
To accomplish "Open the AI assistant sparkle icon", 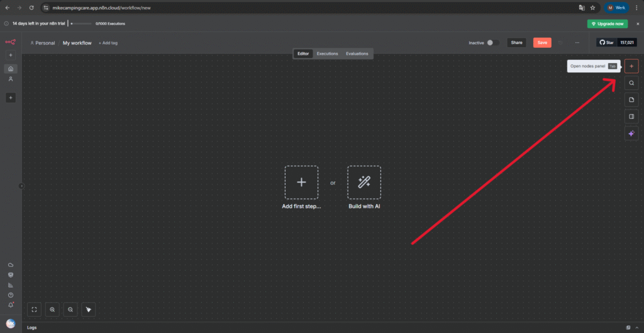I will tap(631, 133).
